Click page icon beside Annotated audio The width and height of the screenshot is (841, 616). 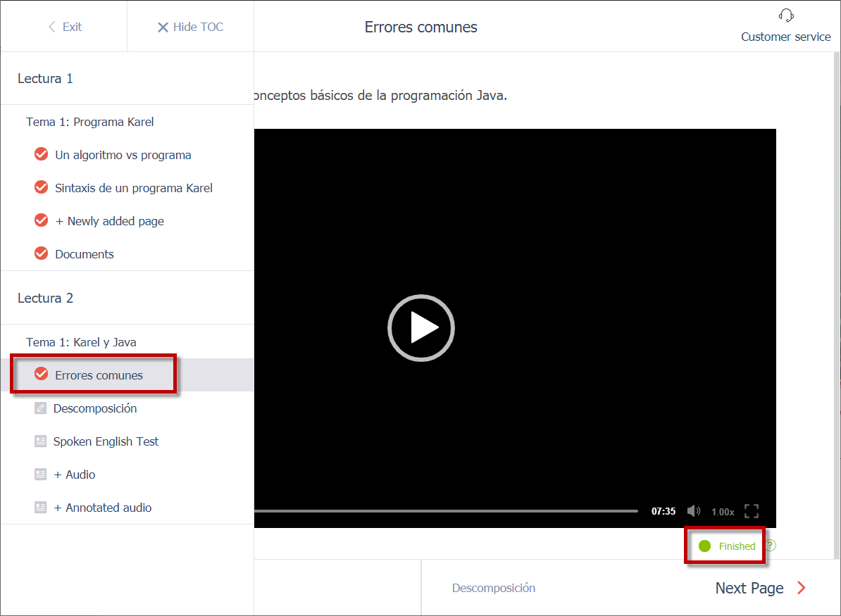(40, 507)
